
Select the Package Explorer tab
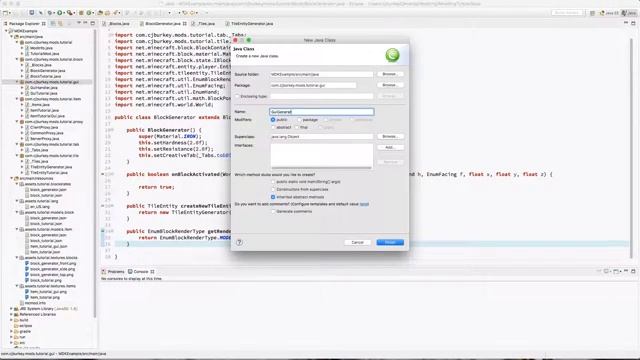pos(24,24)
